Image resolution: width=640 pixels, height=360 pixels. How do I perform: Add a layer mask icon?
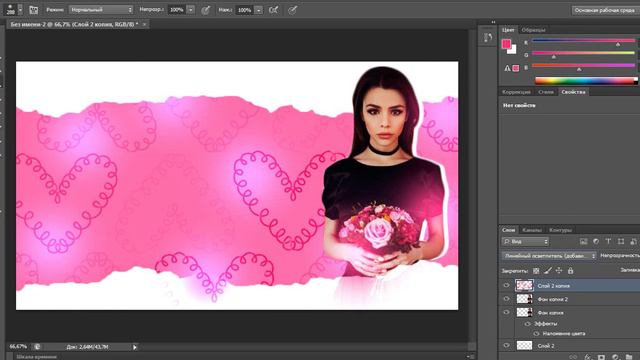click(601, 358)
